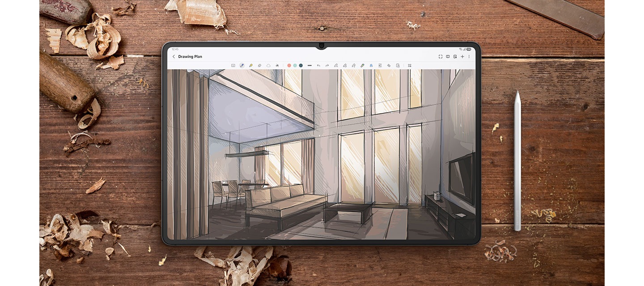Switch to reading mode with book icon
644x286 pixels.
(x=448, y=57)
